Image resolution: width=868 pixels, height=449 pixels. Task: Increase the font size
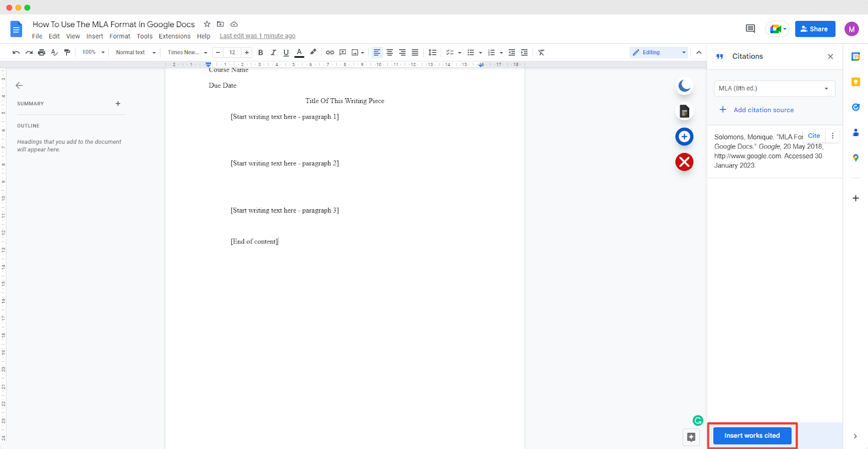click(x=247, y=53)
